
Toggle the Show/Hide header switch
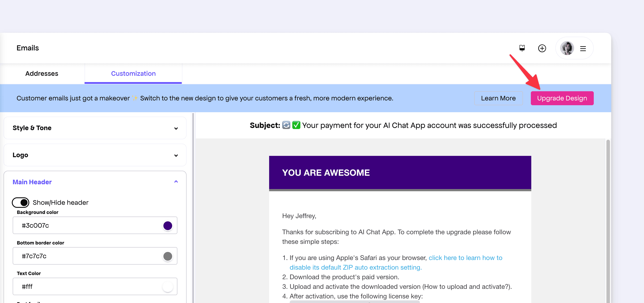21,202
